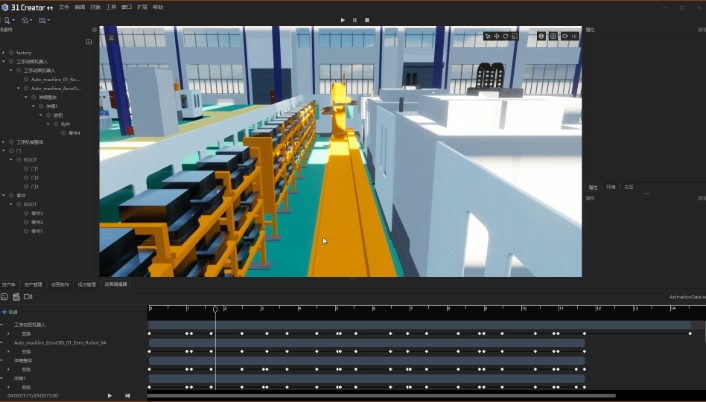Open the 帮助 (Help) menu
The width and height of the screenshot is (706, 402).
pos(158,6)
